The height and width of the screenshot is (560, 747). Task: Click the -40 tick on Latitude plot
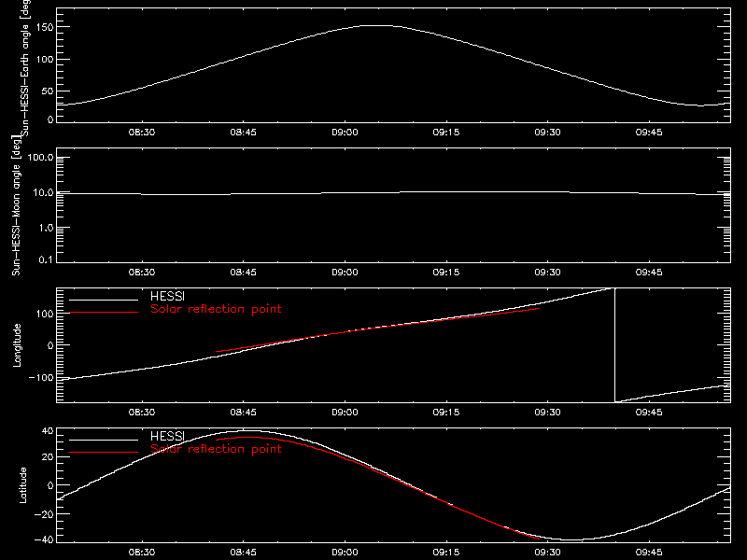click(x=44, y=540)
